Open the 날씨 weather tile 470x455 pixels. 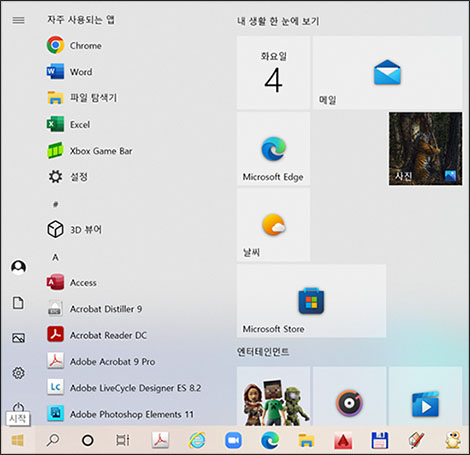tap(273, 225)
